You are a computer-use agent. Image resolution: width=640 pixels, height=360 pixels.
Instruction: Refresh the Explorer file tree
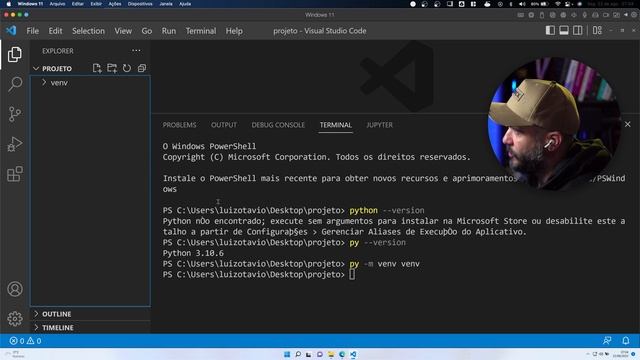(x=127, y=68)
